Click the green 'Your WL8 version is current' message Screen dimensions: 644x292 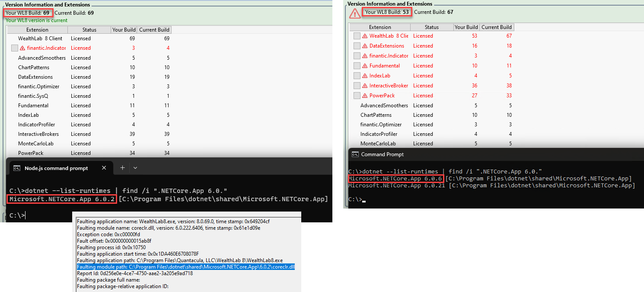37,20
